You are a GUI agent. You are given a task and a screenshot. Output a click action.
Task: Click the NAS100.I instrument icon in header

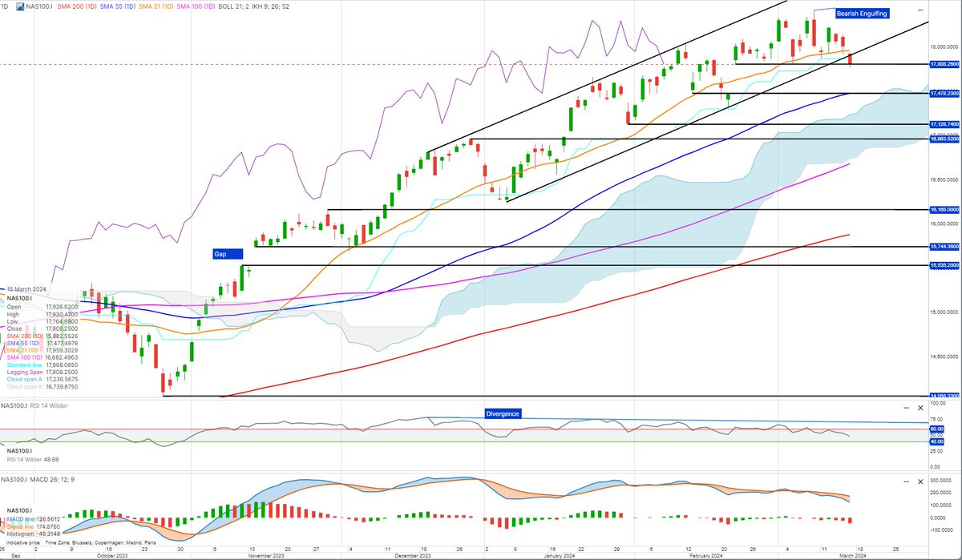coord(21,6)
